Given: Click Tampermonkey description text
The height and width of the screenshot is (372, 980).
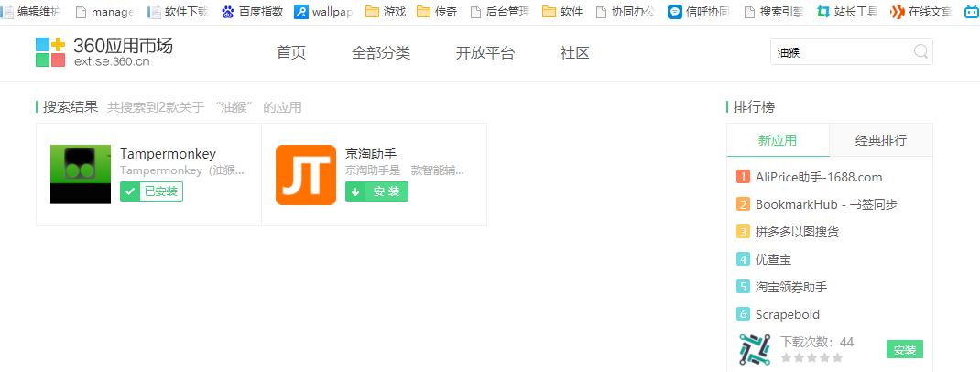Looking at the screenshot, I should tap(182, 170).
